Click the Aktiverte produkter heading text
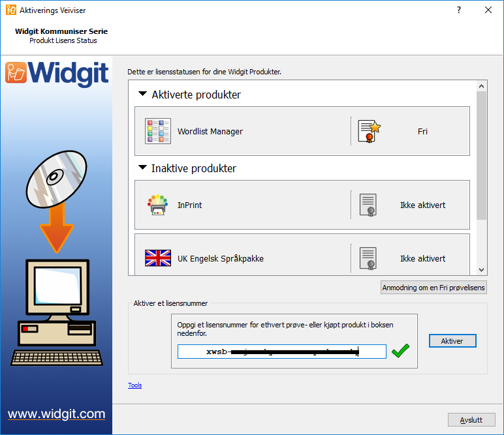The image size is (504, 435). tap(196, 95)
